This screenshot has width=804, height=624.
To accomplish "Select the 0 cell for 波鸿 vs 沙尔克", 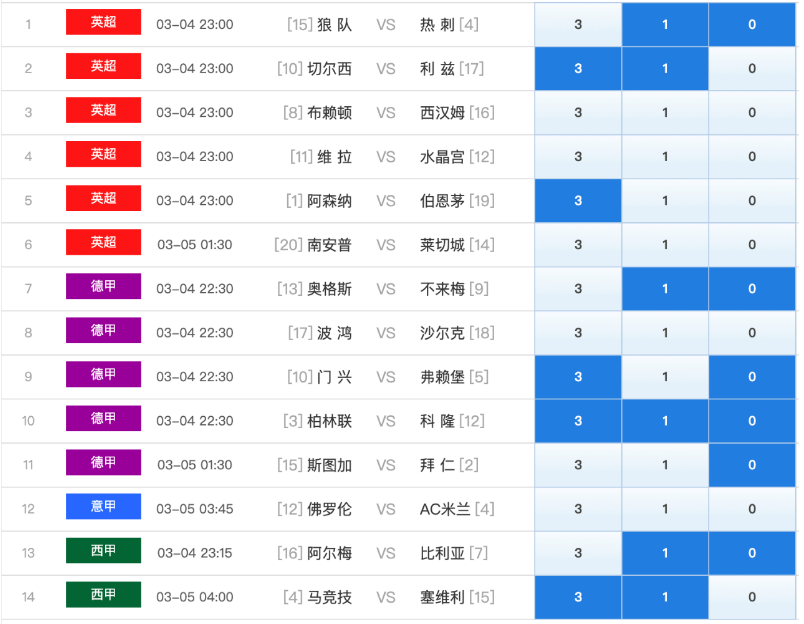I will coord(752,333).
